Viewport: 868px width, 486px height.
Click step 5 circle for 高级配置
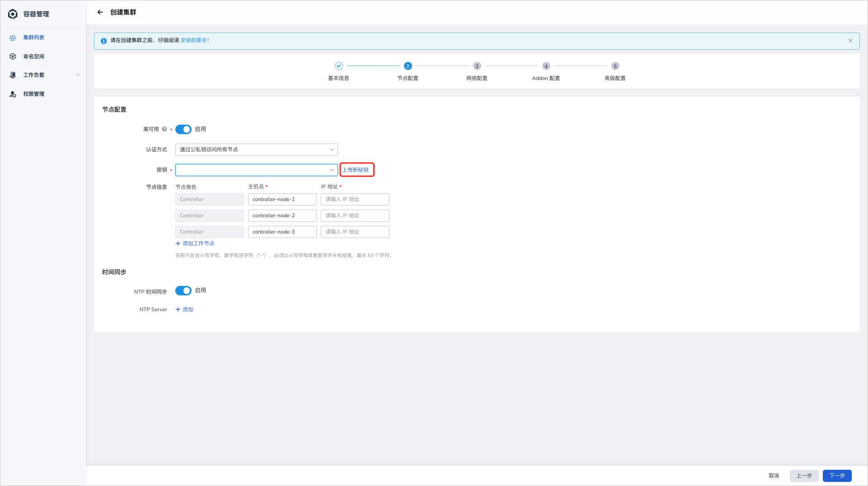point(615,66)
